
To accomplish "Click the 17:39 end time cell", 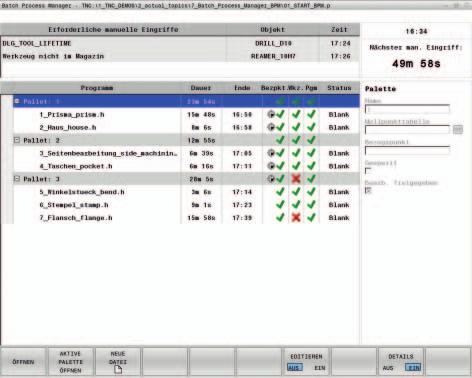I will tap(242, 218).
